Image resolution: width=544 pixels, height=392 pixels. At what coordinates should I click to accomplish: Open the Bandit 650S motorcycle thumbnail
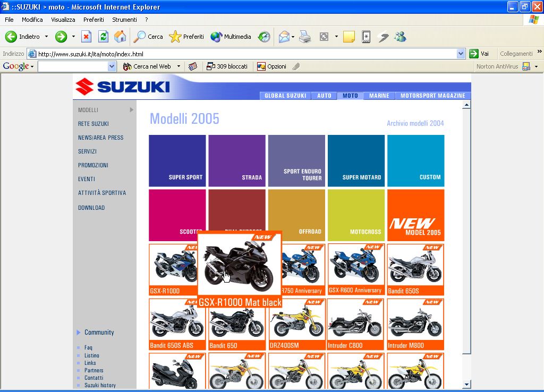(x=415, y=269)
